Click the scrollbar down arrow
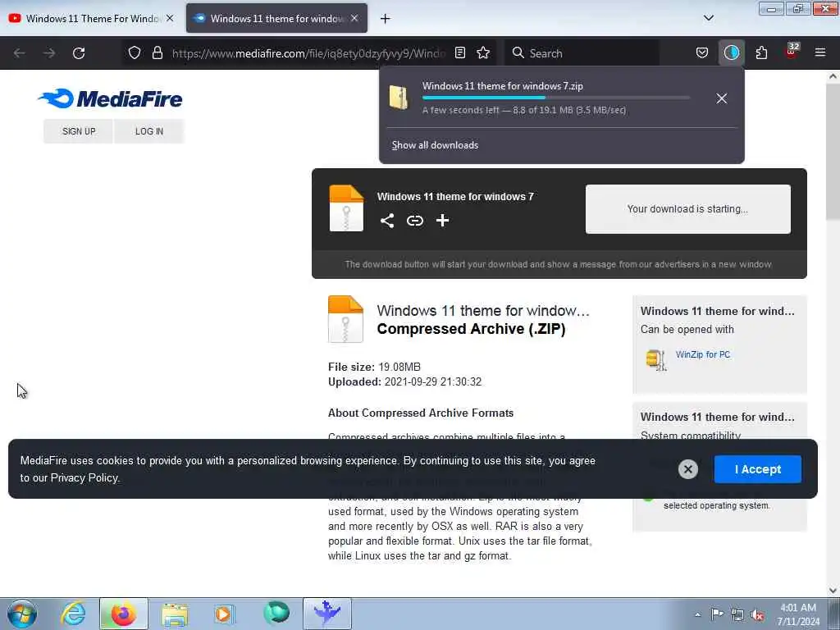The width and height of the screenshot is (840, 630). 833,591
